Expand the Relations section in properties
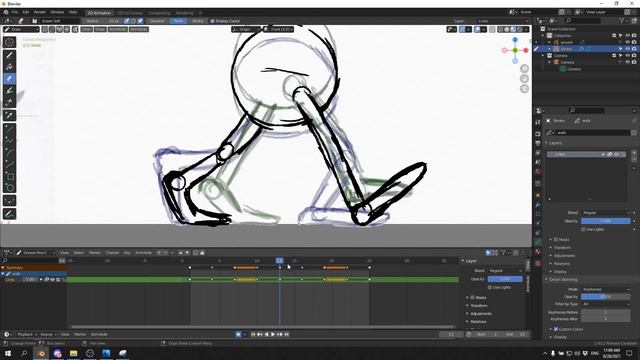 pos(561,264)
